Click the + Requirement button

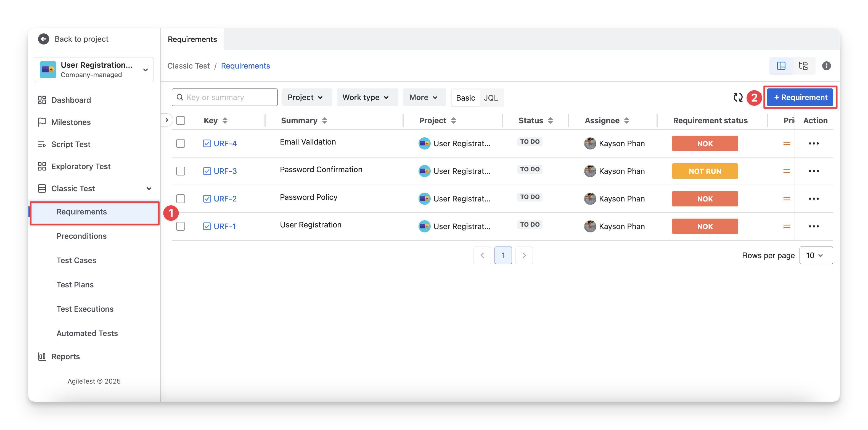[800, 98]
